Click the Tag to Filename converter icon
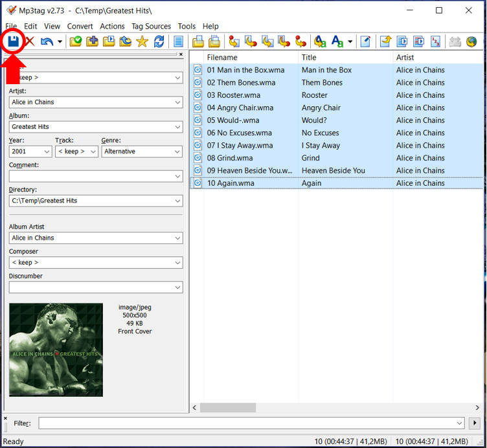487x448 pixels. coord(234,41)
